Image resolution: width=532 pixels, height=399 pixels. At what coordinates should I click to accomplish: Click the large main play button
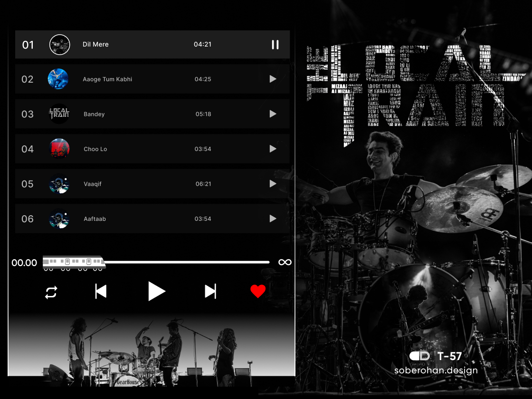point(156,292)
